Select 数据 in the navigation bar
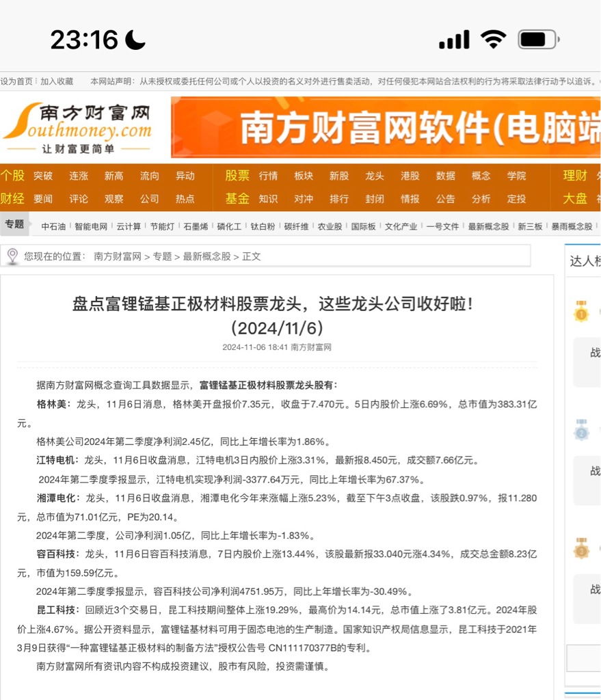The image size is (601, 700). (446, 176)
